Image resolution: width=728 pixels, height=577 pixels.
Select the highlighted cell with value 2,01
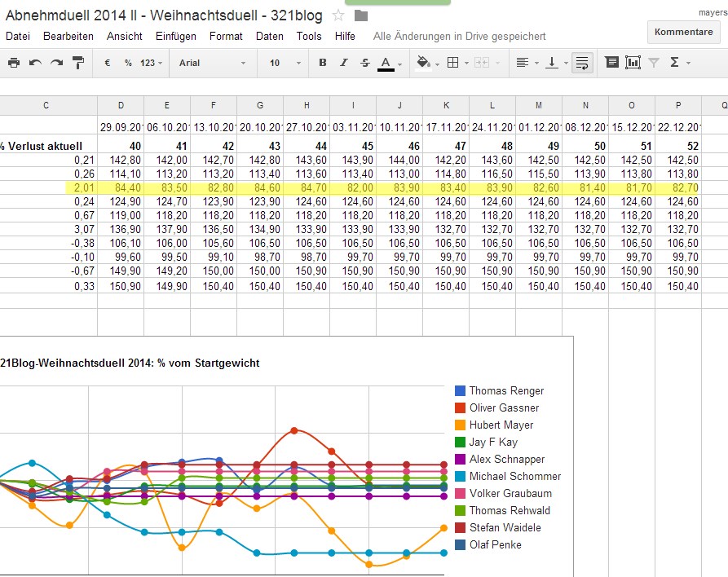[49, 188]
